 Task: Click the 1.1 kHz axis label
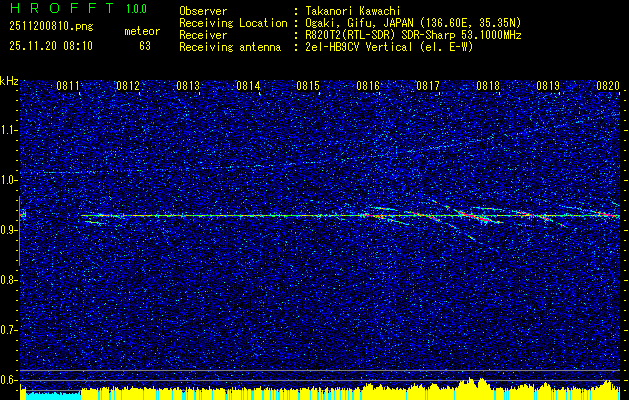tap(9, 130)
